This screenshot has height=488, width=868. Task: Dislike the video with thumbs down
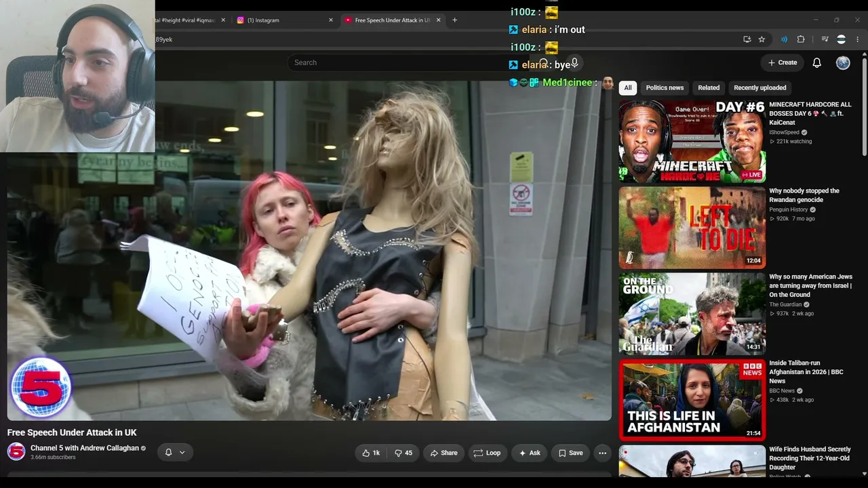(x=403, y=453)
